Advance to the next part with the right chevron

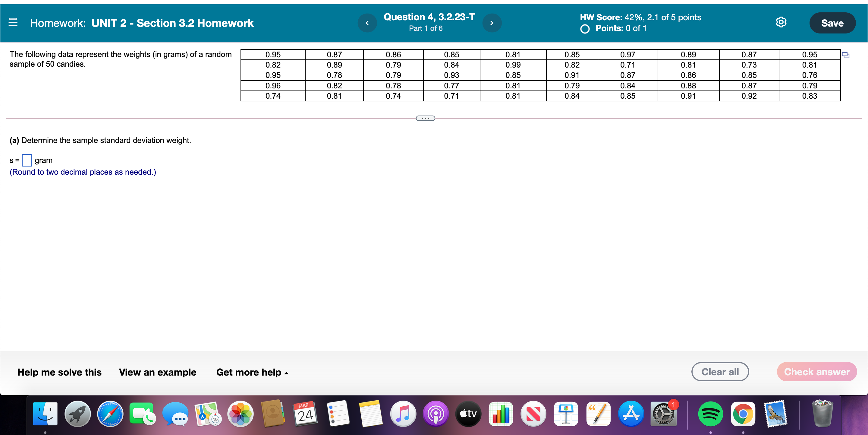[x=492, y=23]
